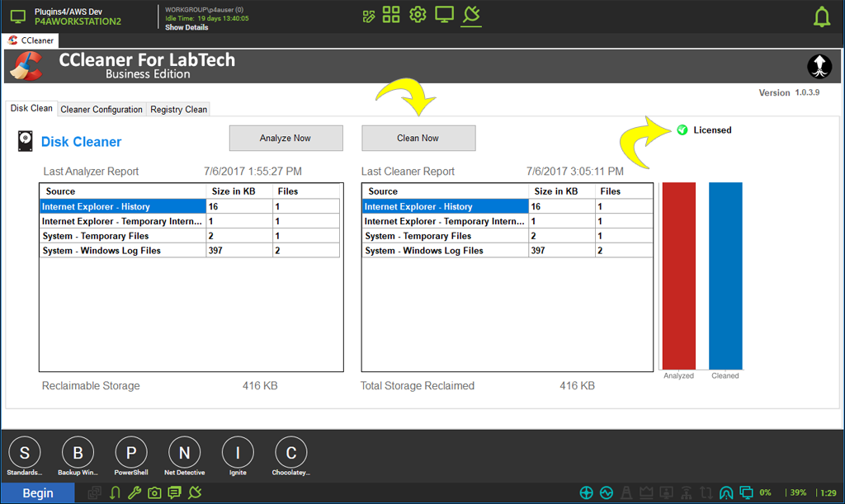This screenshot has width=845, height=504.
Task: Click the P4AWORKSTATION2 computer name
Action: (78, 21)
